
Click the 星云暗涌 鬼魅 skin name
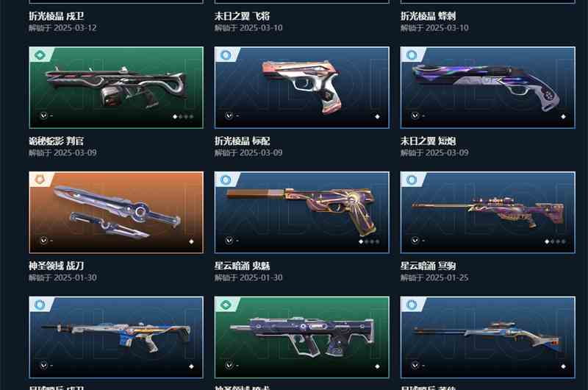tap(243, 266)
